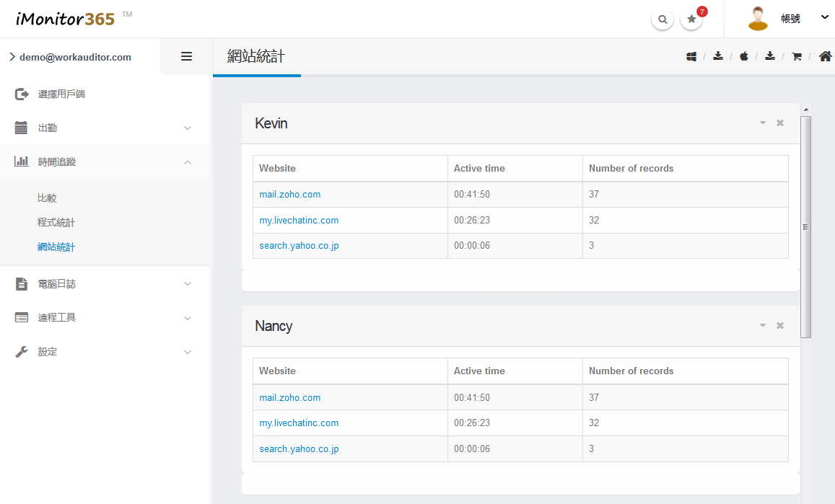The height and width of the screenshot is (504, 835).
Task: Expand the 出勤 sidebar menu
Action: [x=105, y=128]
